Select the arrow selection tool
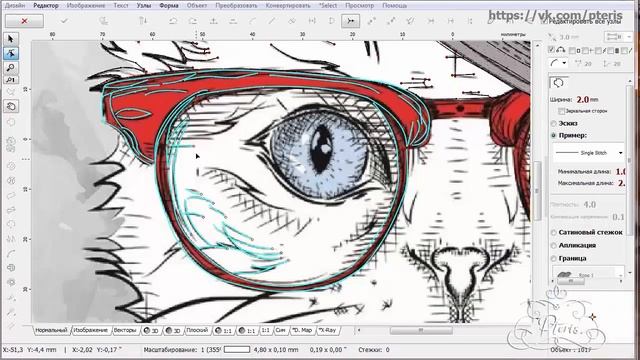 click(x=11, y=39)
